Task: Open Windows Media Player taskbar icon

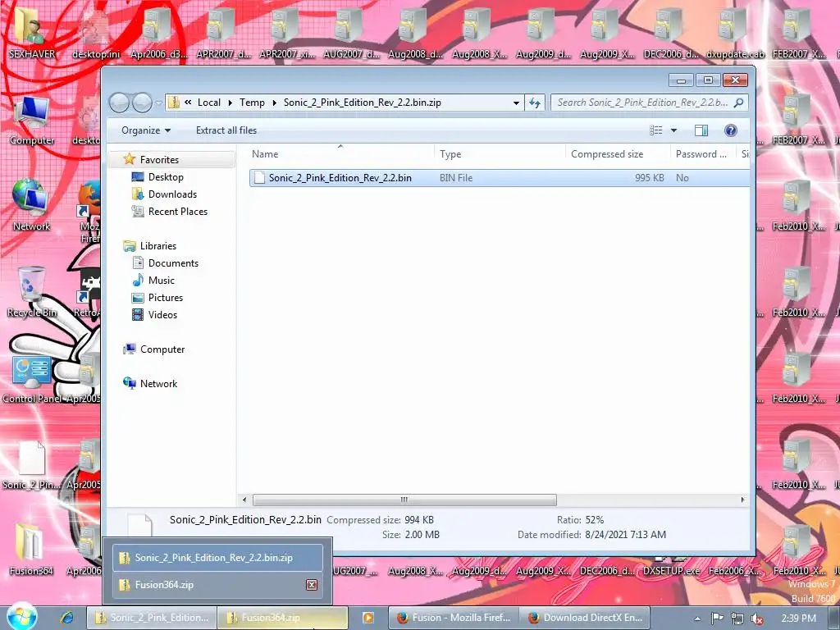Action: 368,618
